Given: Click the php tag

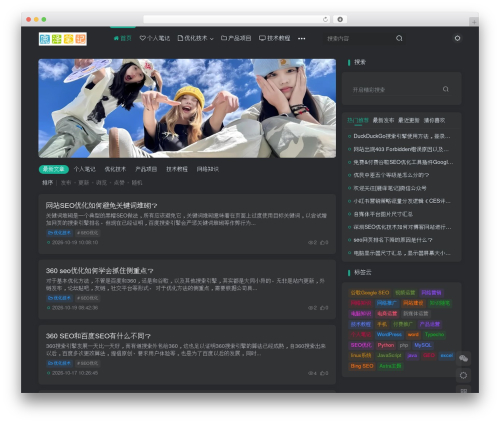Looking at the screenshot, I should 404,345.
